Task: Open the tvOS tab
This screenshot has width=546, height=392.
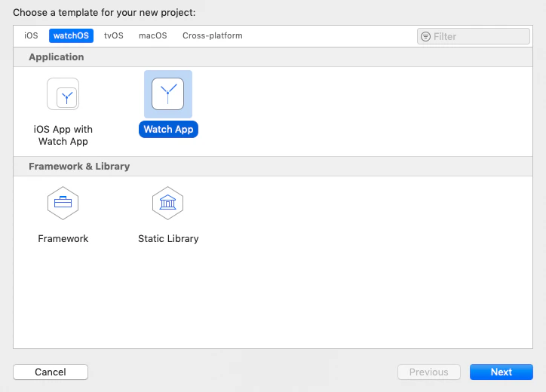Action: 114,35
